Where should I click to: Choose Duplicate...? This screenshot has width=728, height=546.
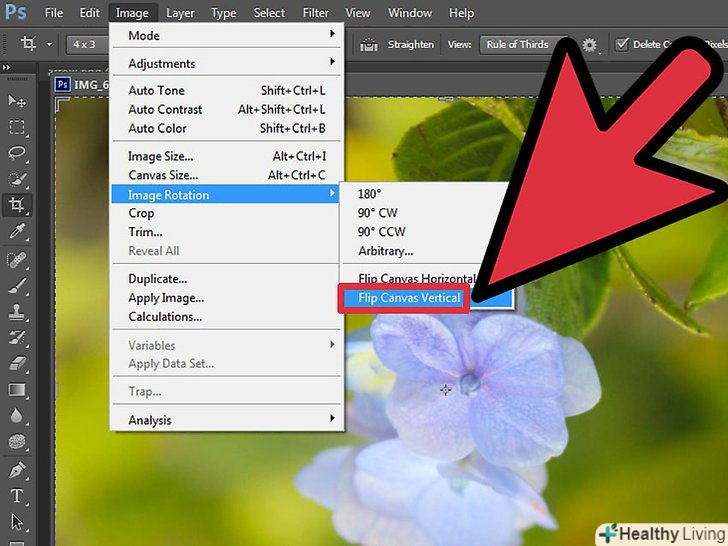(x=228, y=279)
